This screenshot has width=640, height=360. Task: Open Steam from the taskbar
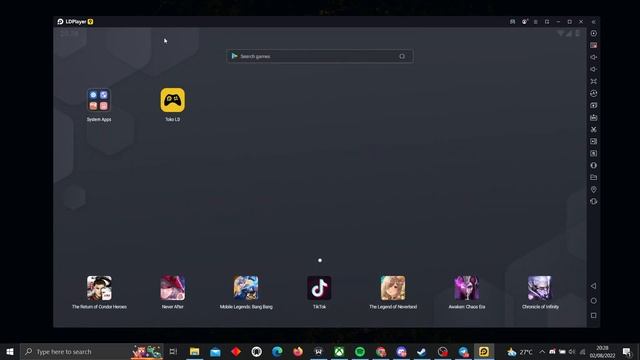tap(422, 351)
